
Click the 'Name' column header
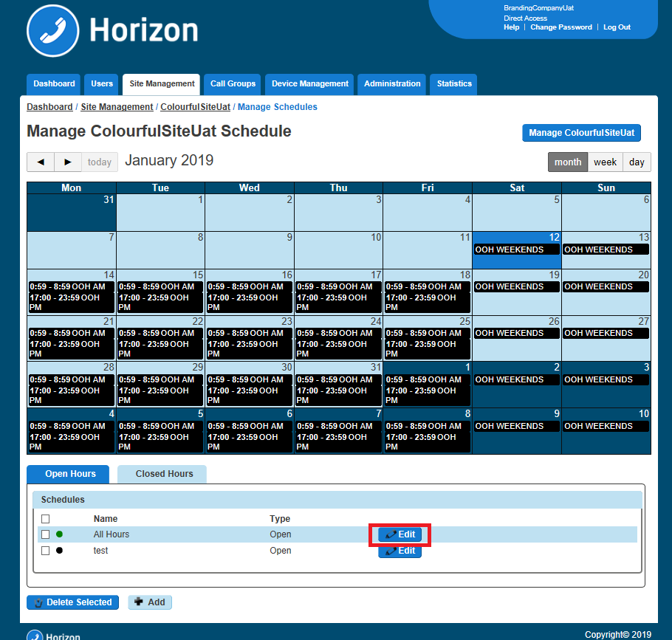pyautogui.click(x=106, y=519)
